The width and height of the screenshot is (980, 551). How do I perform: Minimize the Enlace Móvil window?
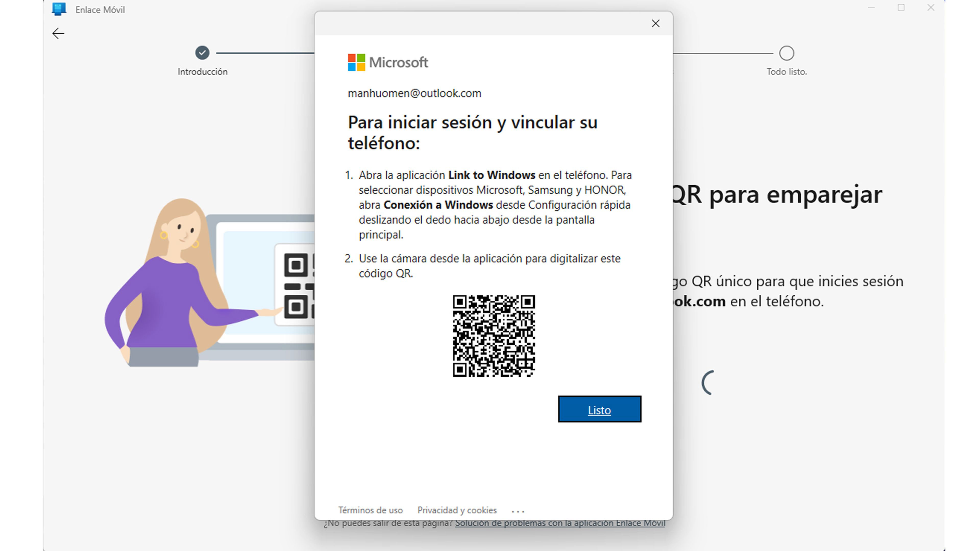872,8
